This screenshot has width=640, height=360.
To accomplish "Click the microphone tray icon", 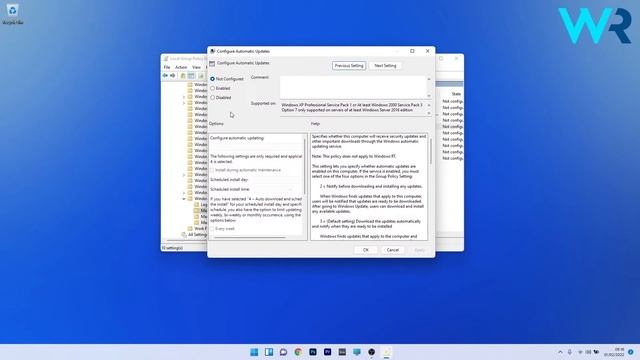I will tap(570, 352).
